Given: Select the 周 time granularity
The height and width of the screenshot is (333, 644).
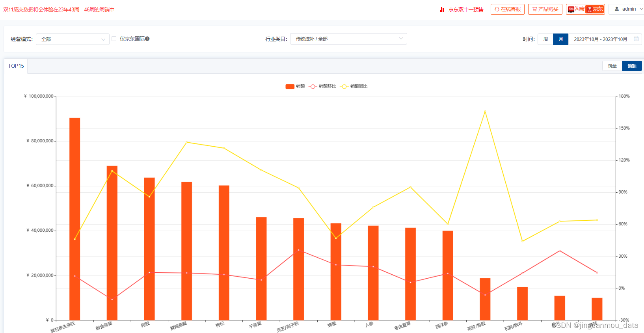Looking at the screenshot, I should point(545,39).
